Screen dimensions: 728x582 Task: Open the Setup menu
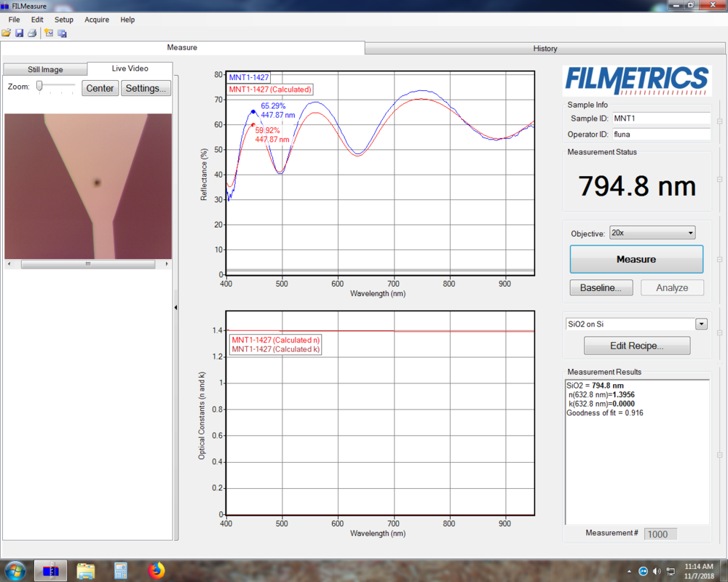click(63, 20)
